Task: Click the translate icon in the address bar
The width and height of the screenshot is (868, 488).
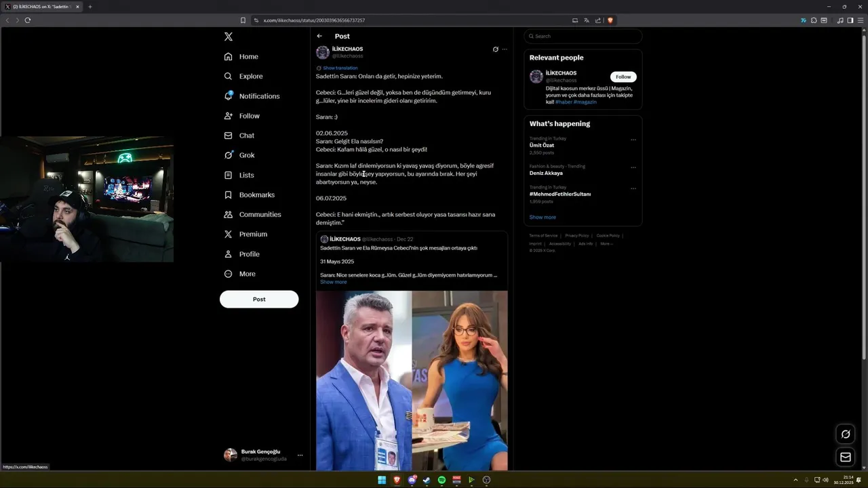Action: pos(587,20)
